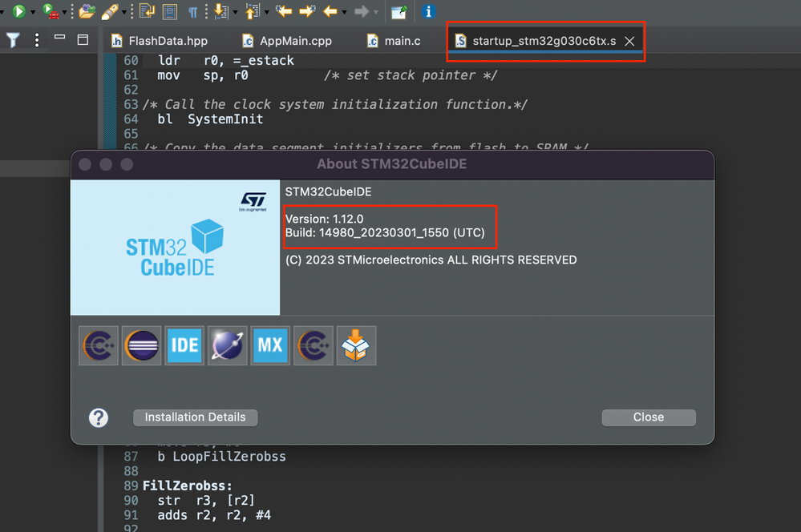Click the Run External Tools icon
The height and width of the screenshot is (532, 801).
click(51, 10)
